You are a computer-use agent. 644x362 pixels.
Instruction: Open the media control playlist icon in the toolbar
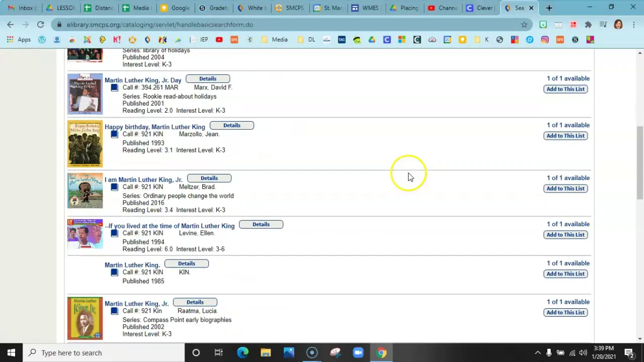[x=603, y=24]
